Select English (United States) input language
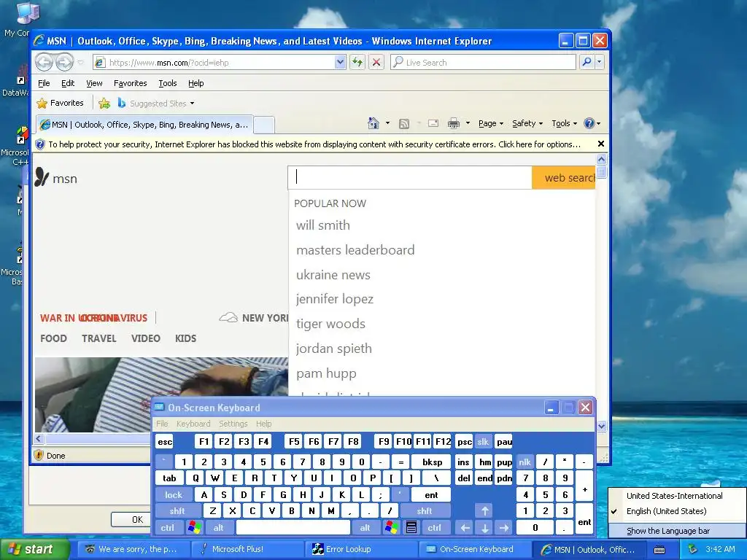This screenshot has height=560, width=747. click(x=676, y=511)
